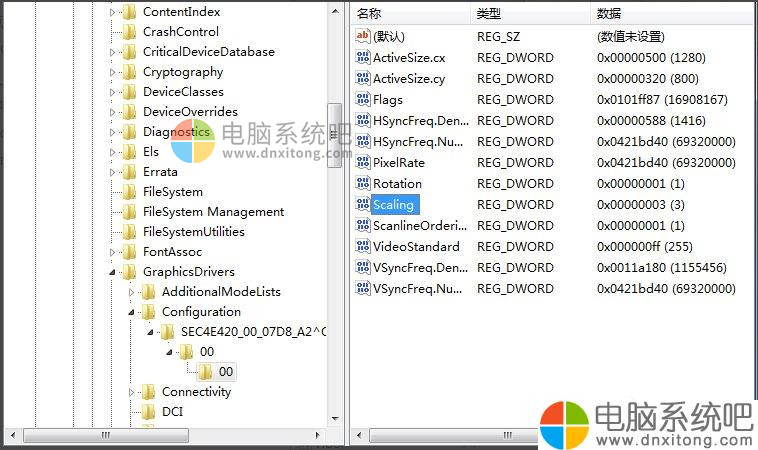This screenshot has width=758, height=450.
Task: Expand the Connectivity key
Action: [x=131, y=392]
